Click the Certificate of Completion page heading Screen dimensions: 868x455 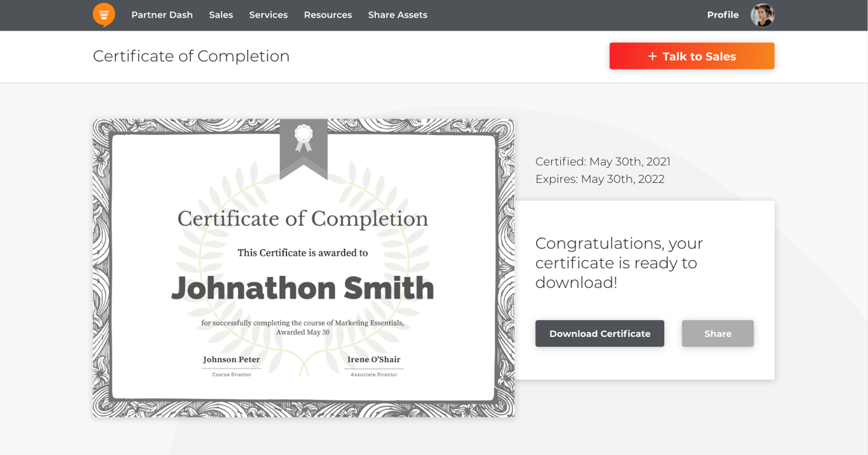tap(191, 56)
